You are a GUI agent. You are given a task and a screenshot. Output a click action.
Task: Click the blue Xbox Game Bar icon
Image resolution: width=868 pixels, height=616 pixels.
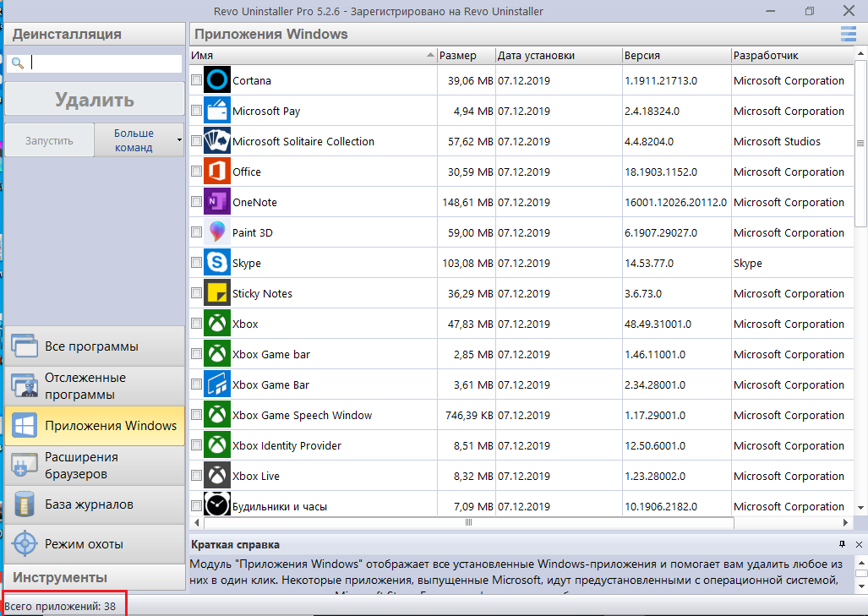coord(217,384)
